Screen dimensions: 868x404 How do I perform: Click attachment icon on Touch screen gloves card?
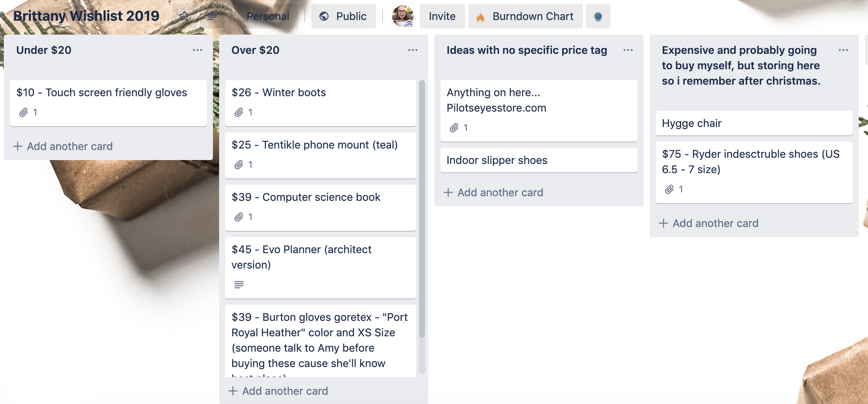coord(24,112)
